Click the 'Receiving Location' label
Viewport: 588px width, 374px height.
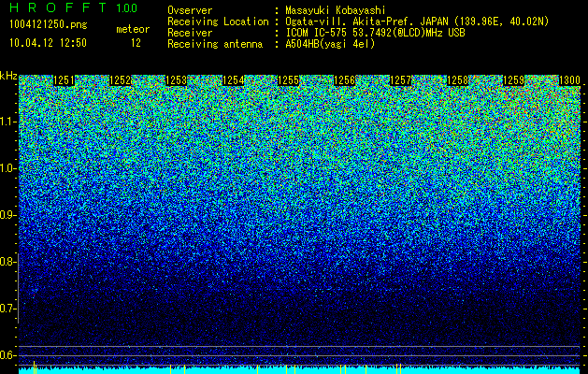pyautogui.click(x=218, y=22)
